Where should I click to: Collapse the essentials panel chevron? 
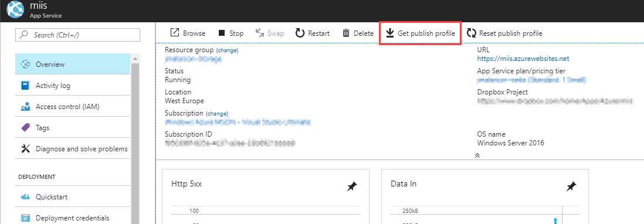[477, 155]
